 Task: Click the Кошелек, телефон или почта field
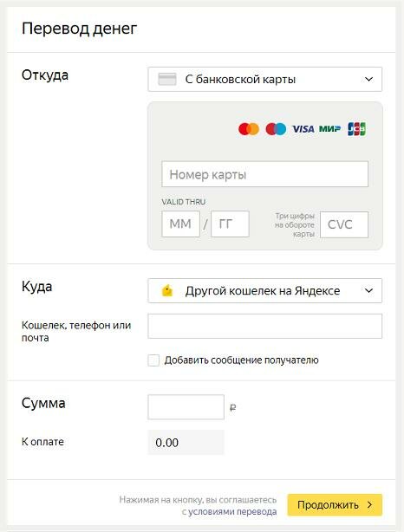pos(264,327)
